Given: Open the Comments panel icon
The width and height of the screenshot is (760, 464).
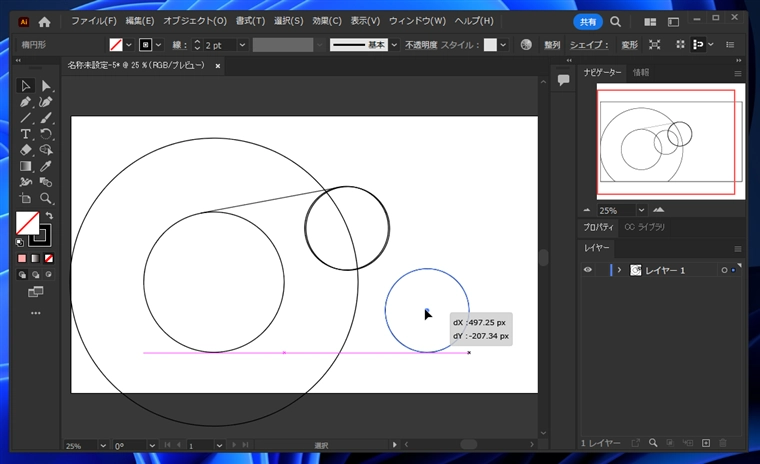Looking at the screenshot, I should coord(563,80).
